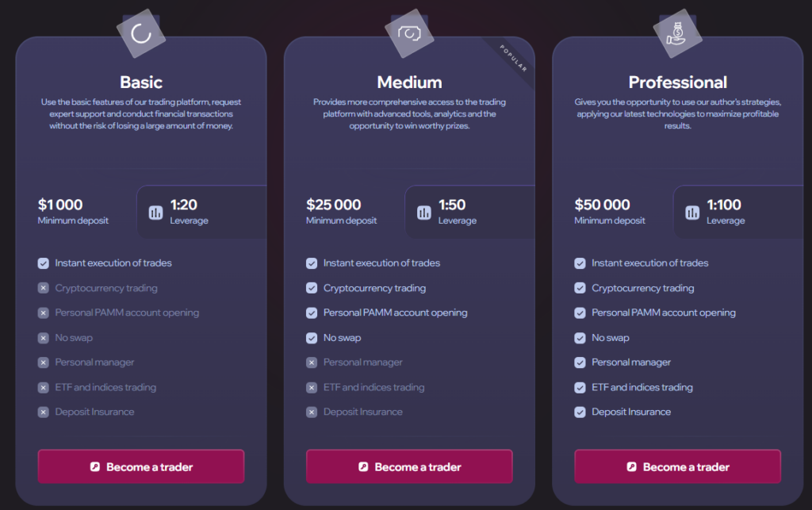
Task: Select the Professional plan heading
Action: coord(677,82)
